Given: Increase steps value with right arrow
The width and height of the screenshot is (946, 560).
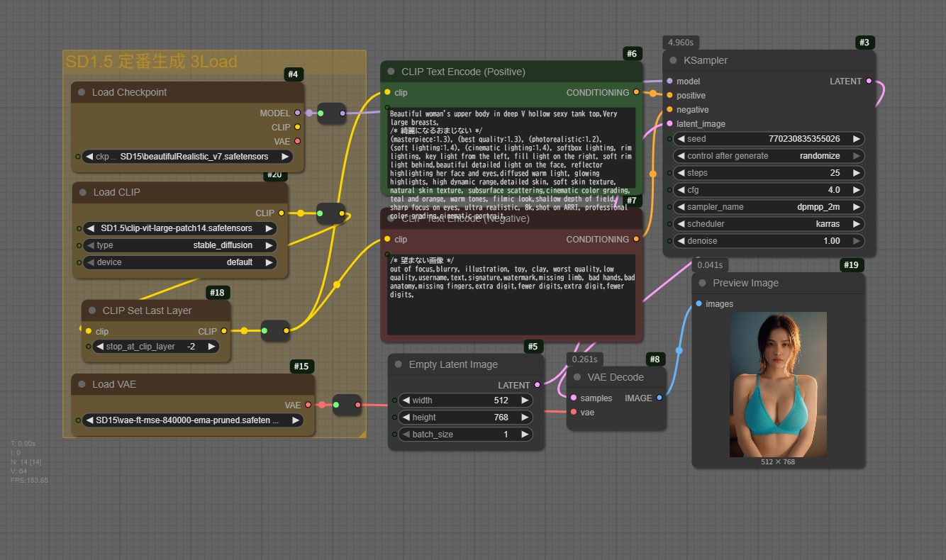Looking at the screenshot, I should coord(857,173).
